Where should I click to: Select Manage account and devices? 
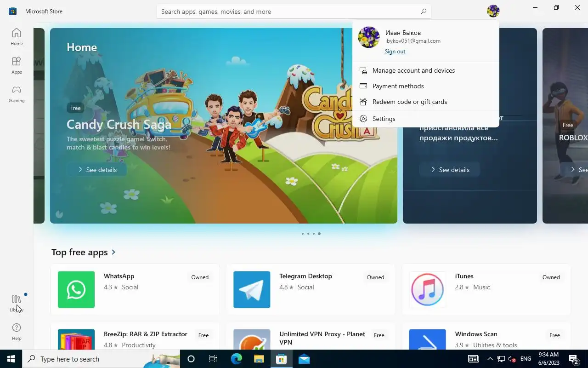(x=426, y=70)
